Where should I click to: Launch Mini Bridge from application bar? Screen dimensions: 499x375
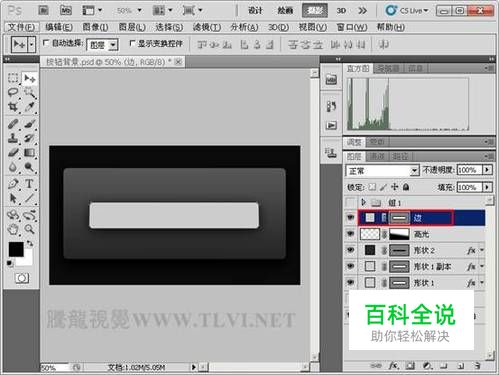[66, 11]
